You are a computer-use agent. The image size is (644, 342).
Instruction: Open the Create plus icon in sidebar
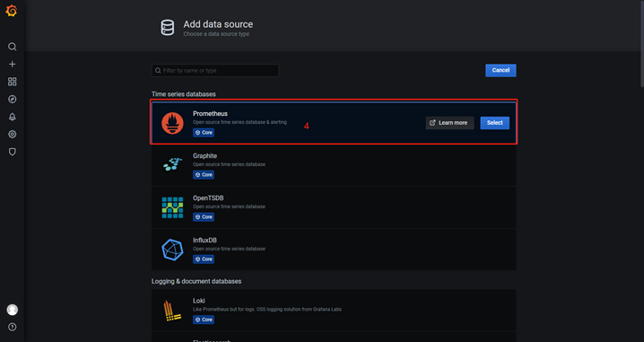pyautogui.click(x=13, y=64)
